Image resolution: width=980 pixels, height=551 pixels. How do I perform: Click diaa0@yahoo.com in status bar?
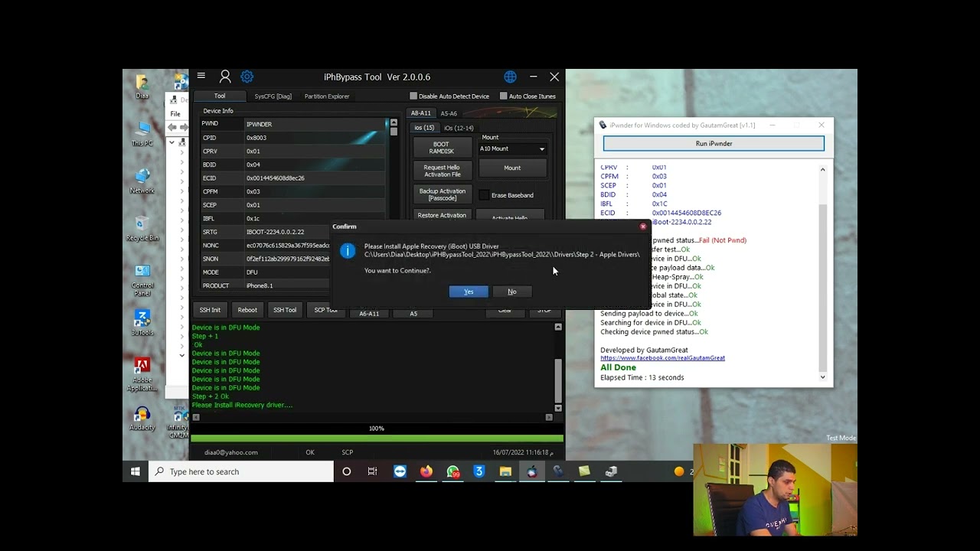coord(231,452)
